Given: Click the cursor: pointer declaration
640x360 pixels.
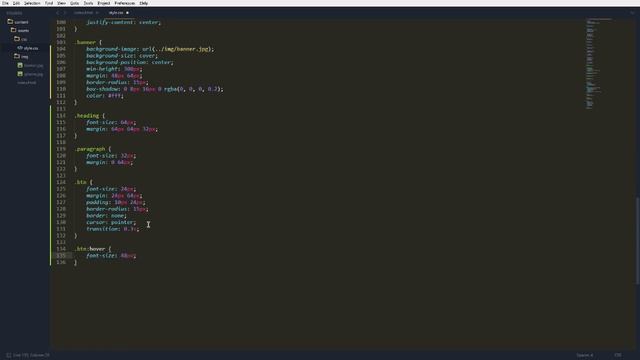Looking at the screenshot, I should click(111, 222).
